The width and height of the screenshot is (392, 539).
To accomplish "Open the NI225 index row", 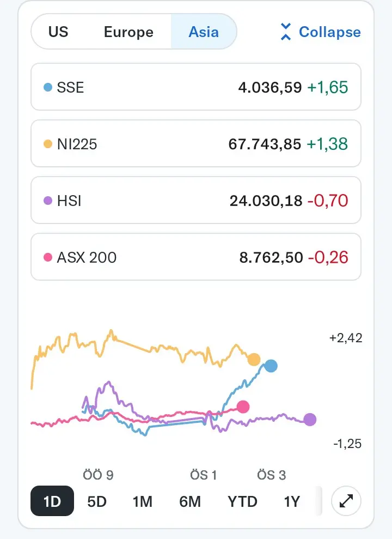I will [x=196, y=144].
